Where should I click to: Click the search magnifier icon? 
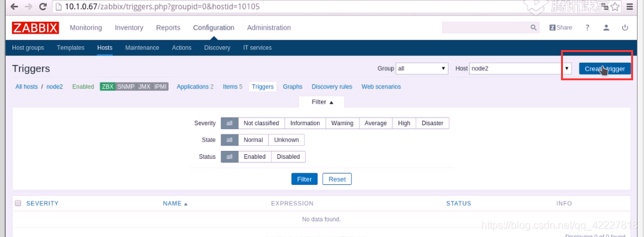[x=533, y=28]
